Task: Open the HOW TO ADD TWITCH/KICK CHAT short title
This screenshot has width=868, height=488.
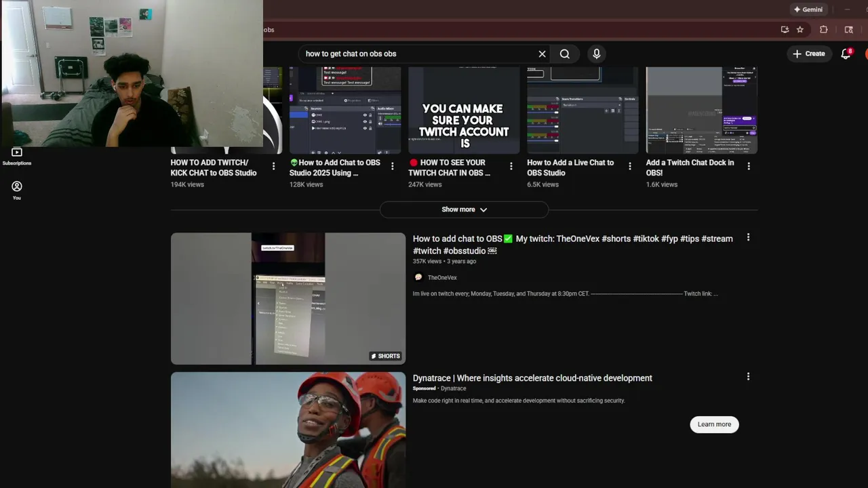Action: (x=214, y=167)
